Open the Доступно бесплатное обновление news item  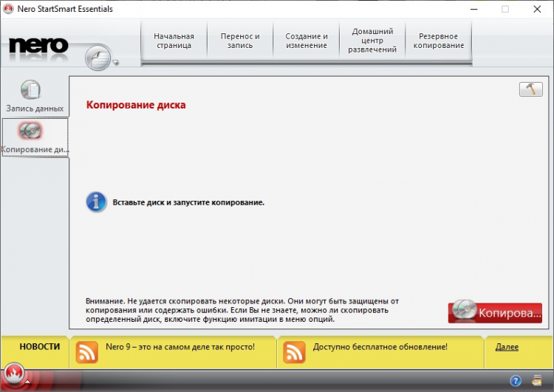click(380, 347)
